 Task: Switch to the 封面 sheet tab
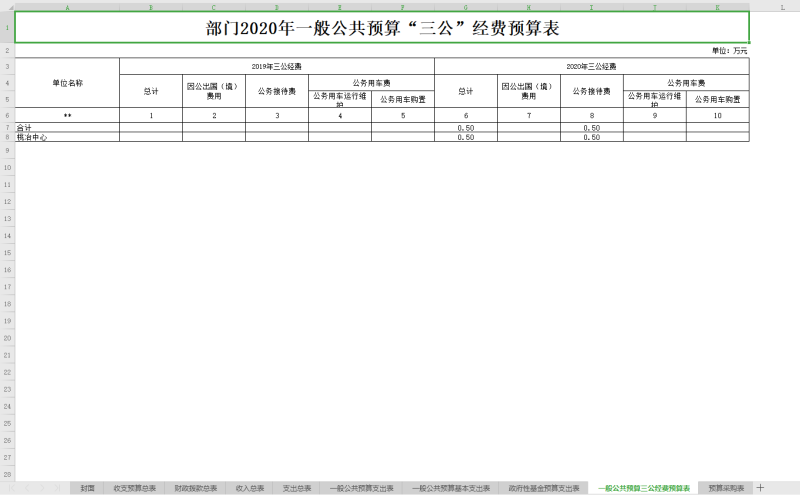(88, 488)
